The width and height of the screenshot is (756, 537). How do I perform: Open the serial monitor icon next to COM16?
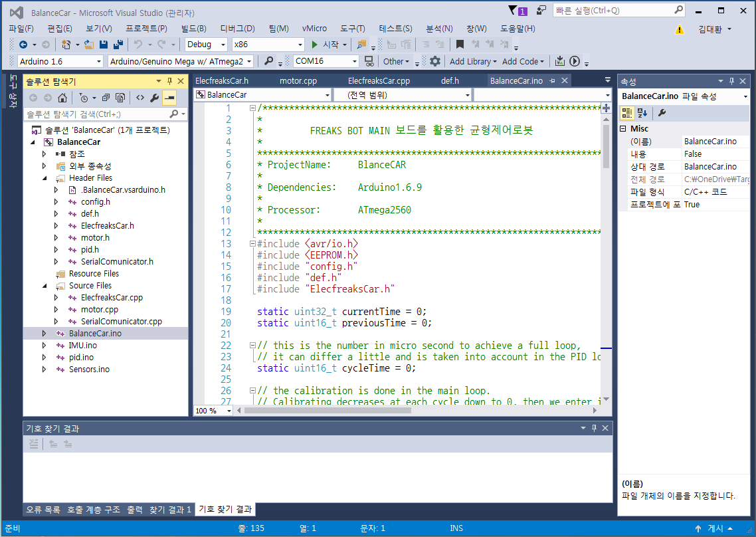(x=369, y=61)
